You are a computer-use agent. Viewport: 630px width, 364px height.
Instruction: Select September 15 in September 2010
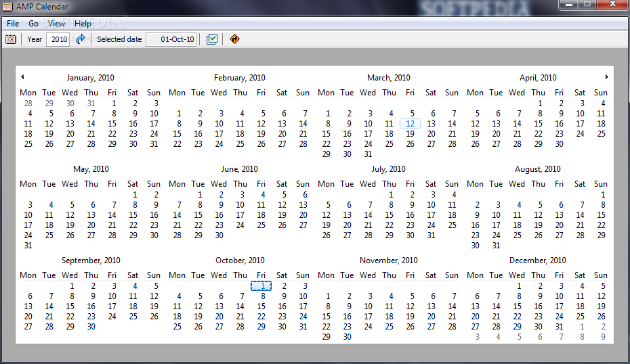tap(70, 306)
